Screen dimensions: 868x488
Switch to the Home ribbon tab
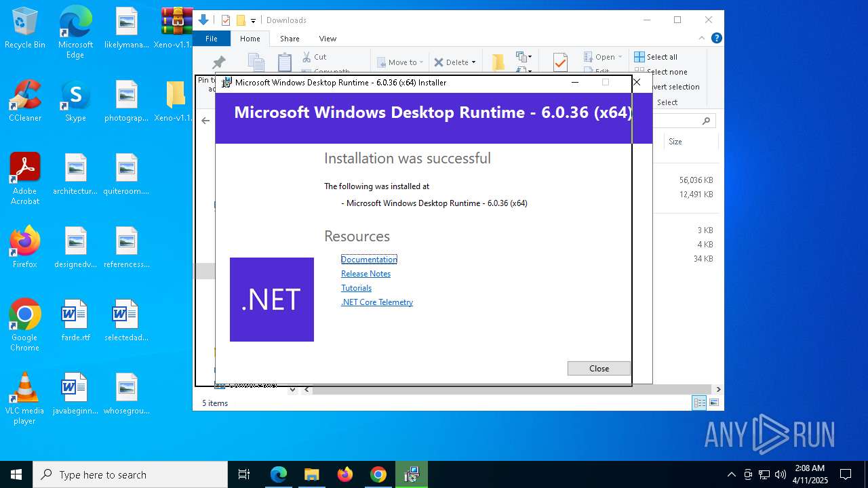pyautogui.click(x=250, y=39)
